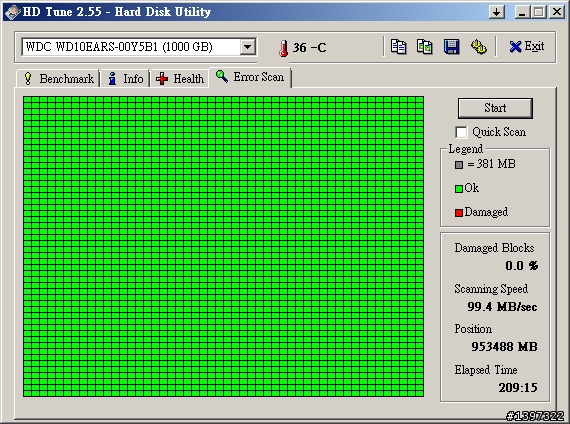The width and height of the screenshot is (570, 424).
Task: Click the gray 381 MB legend swatch
Action: (x=459, y=165)
